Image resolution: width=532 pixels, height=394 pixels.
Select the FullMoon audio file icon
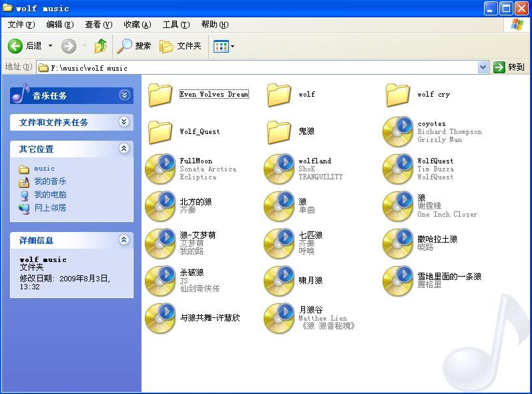[160, 169]
